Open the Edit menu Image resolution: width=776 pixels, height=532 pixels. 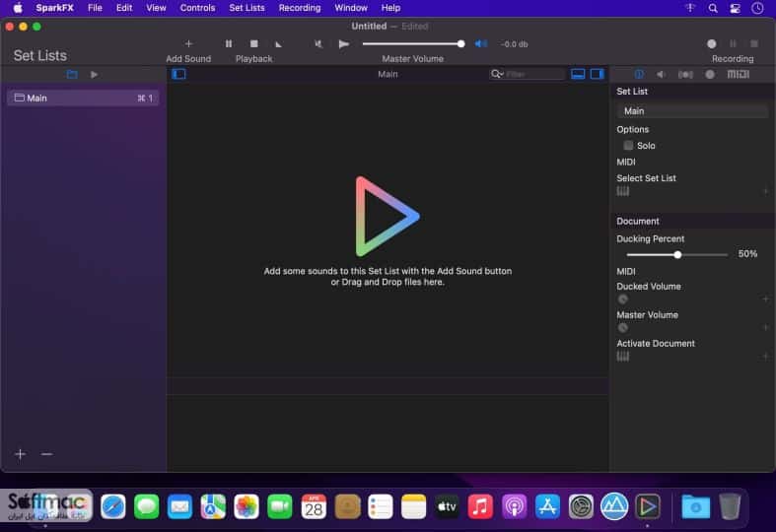click(123, 8)
